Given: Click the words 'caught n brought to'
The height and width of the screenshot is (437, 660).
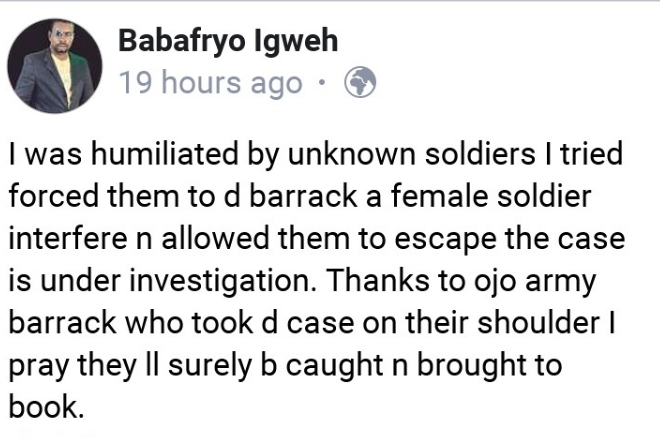Looking at the screenshot, I should (x=424, y=366).
